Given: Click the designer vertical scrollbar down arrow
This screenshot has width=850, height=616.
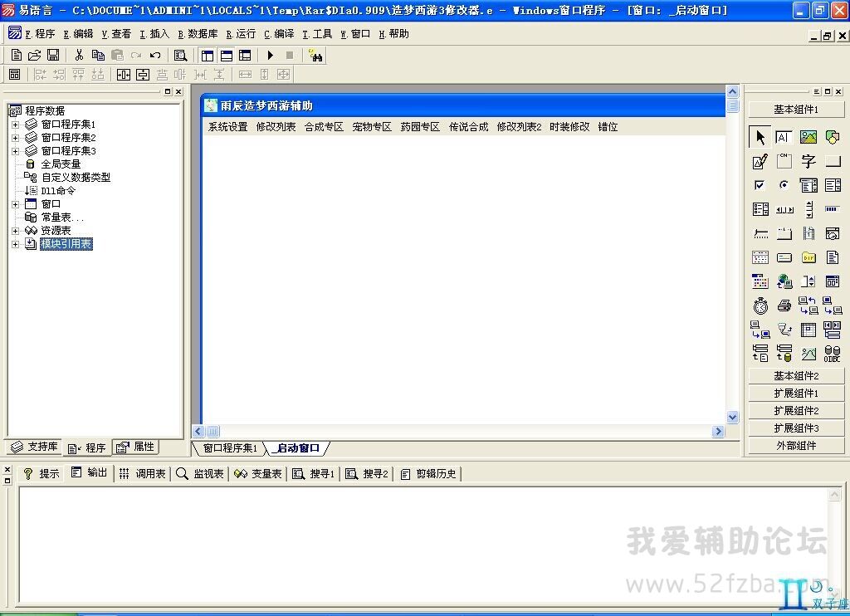Looking at the screenshot, I should click(x=732, y=417).
